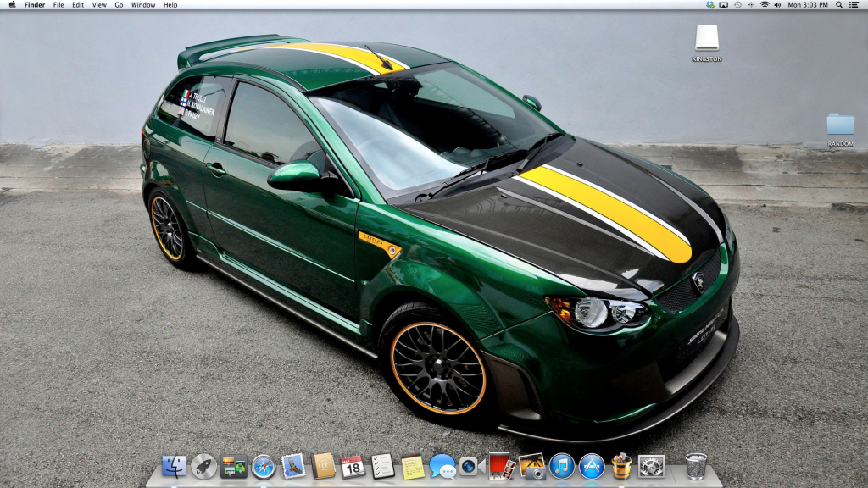Launch Messages from the dock
868x488 pixels.
click(x=442, y=466)
